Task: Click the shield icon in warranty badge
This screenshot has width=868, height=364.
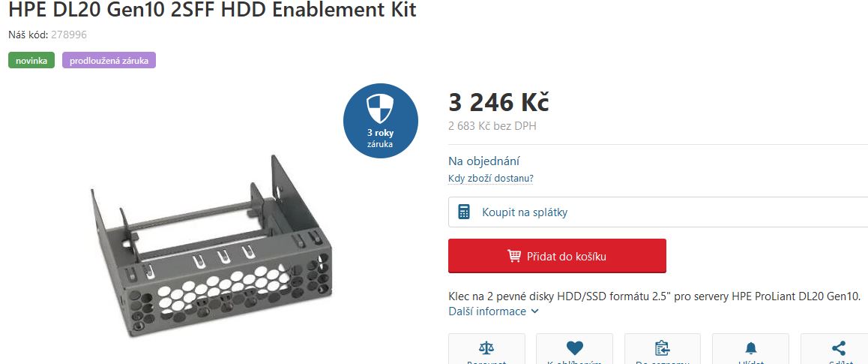Action: (x=380, y=109)
